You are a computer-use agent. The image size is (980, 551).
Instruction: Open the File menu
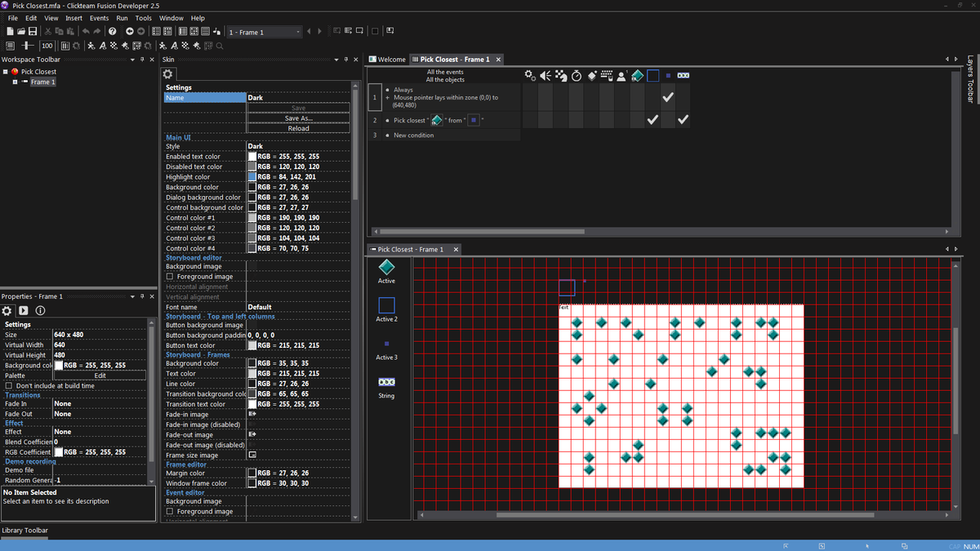[13, 18]
